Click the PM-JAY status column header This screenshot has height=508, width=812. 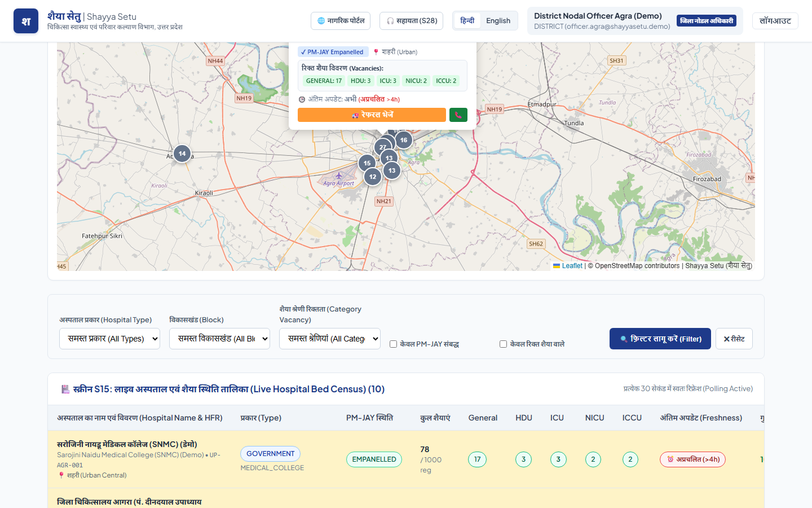click(369, 418)
